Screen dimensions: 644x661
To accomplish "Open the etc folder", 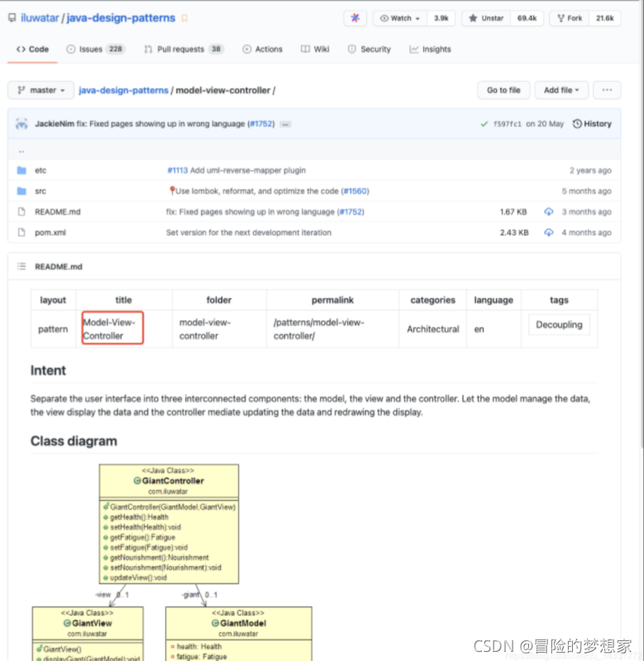I will point(41,170).
